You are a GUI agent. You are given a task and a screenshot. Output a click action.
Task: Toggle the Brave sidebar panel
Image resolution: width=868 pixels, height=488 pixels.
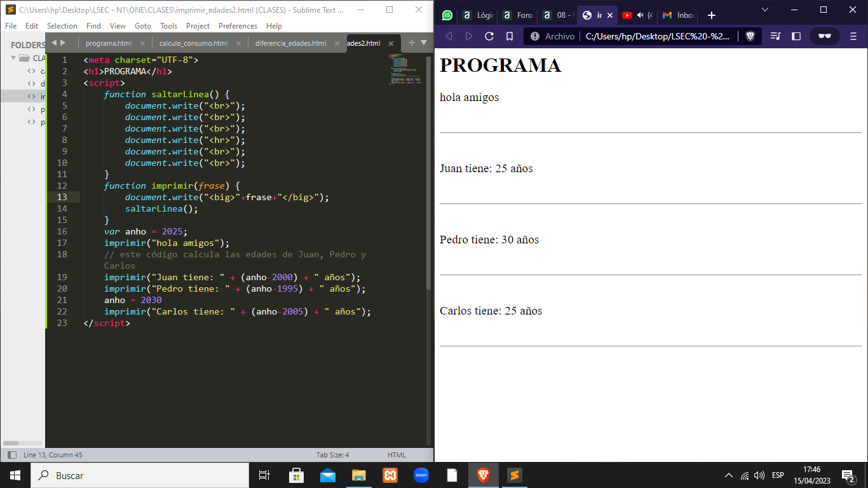pyautogui.click(x=796, y=36)
